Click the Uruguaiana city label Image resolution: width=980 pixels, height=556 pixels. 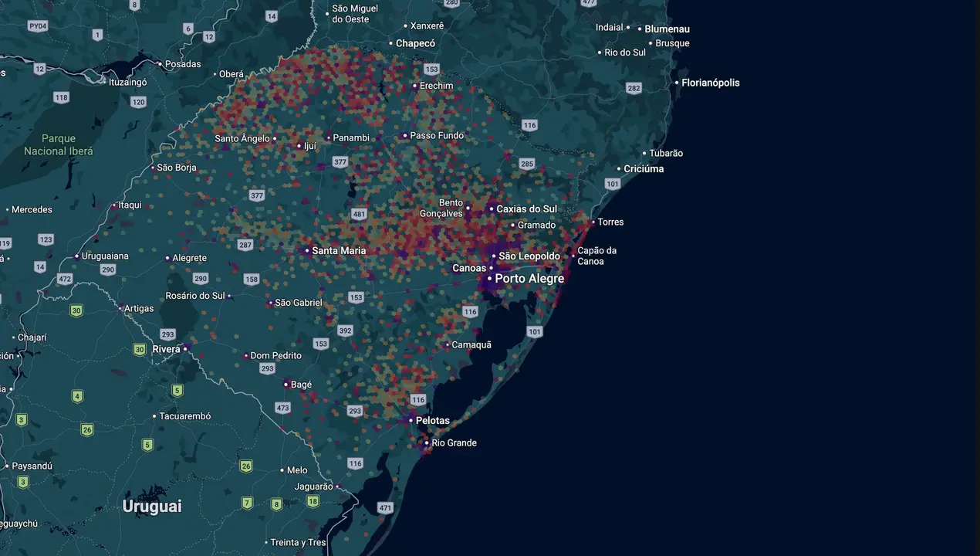[105, 256]
